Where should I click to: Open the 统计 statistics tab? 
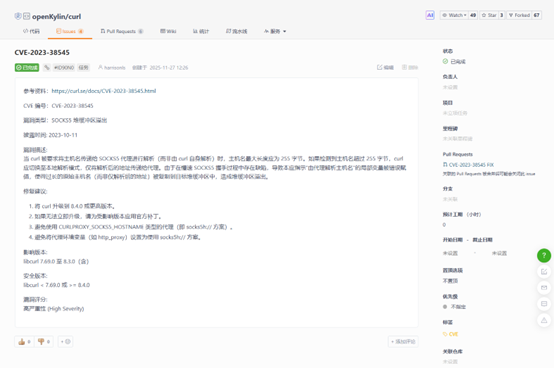[201, 31]
